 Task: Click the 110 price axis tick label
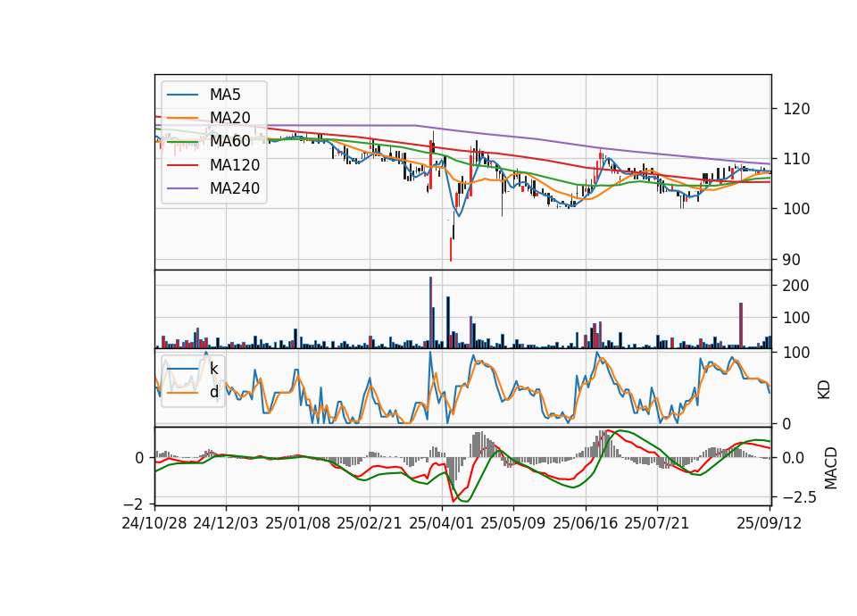(796, 159)
